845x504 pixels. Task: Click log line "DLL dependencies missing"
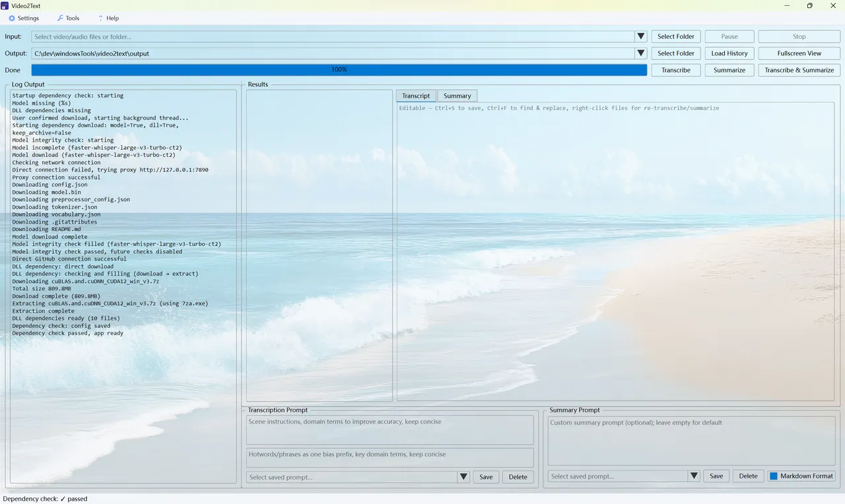coord(51,111)
